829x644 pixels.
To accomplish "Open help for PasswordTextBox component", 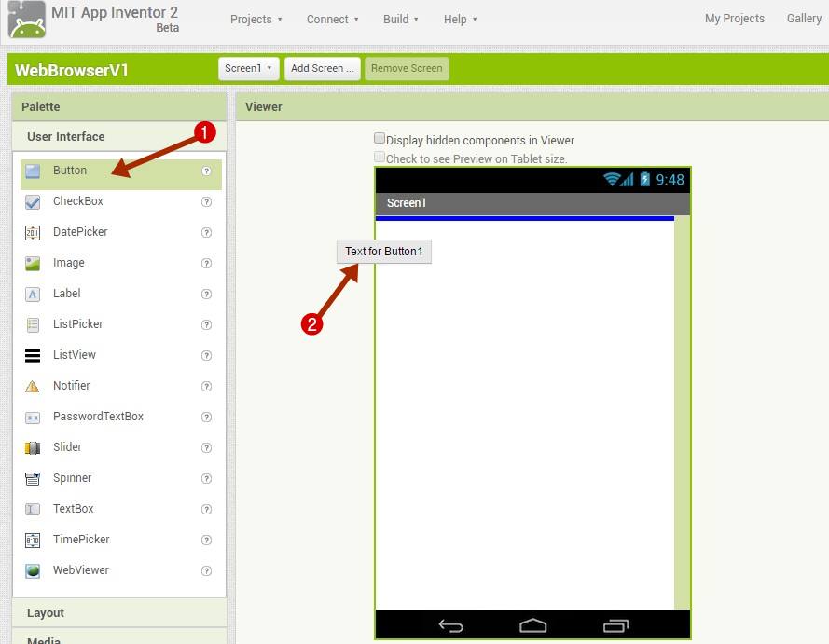I will coord(206,417).
